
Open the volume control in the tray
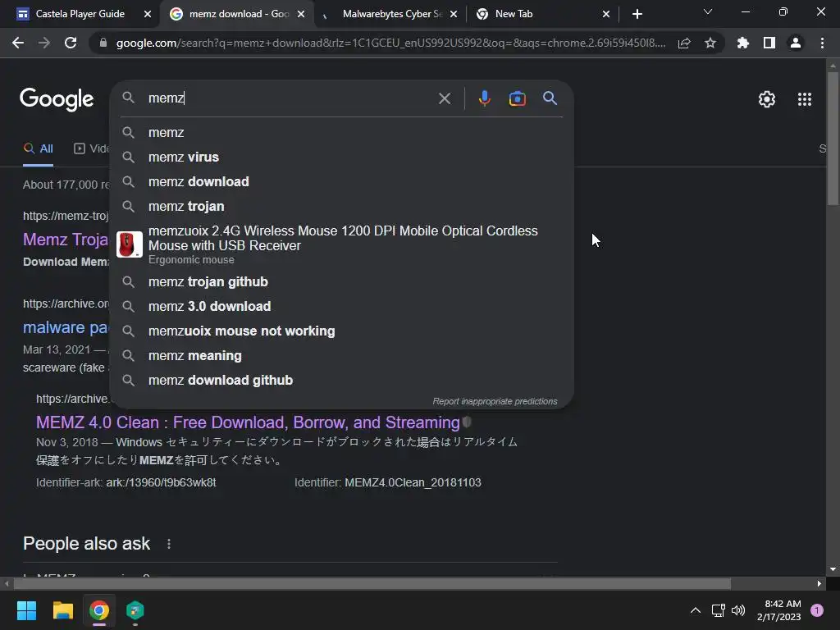click(738, 610)
